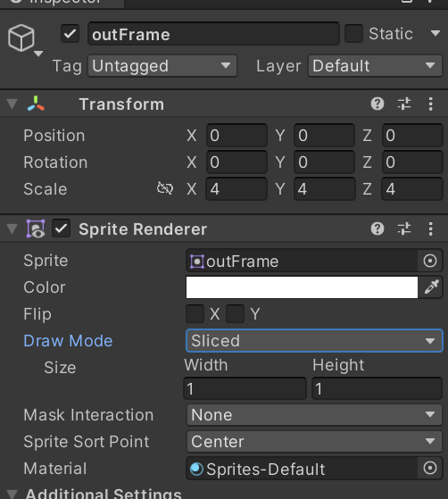The height and width of the screenshot is (499, 448).
Task: Click the Scale X field
Action: coord(236,188)
